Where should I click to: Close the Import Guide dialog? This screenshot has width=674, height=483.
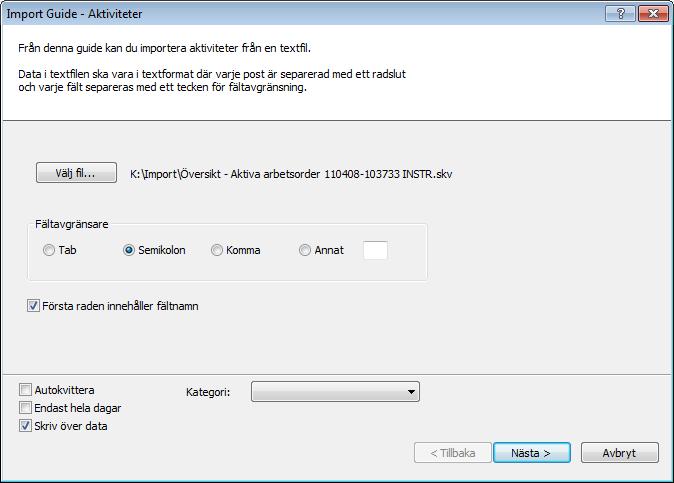pyautogui.click(x=653, y=14)
